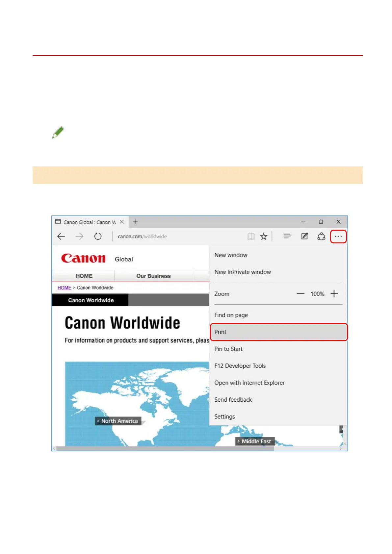The image size is (392, 554).
Task: Select Middle East map label
Action: 255,441
